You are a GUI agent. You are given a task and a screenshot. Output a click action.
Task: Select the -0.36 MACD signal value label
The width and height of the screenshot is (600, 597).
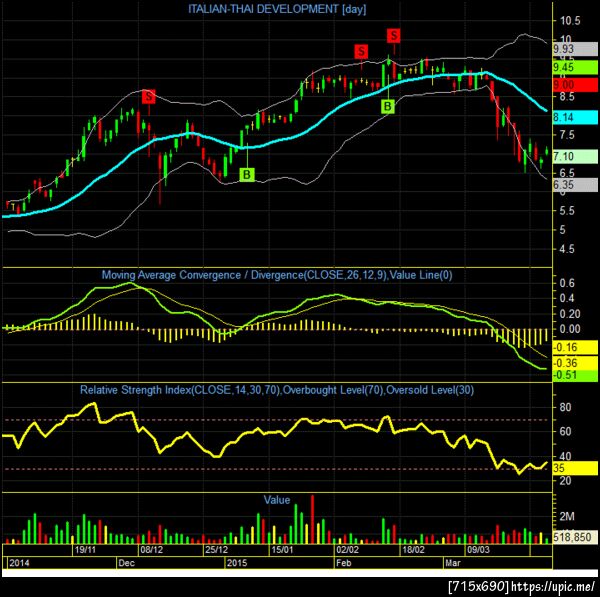pos(575,363)
